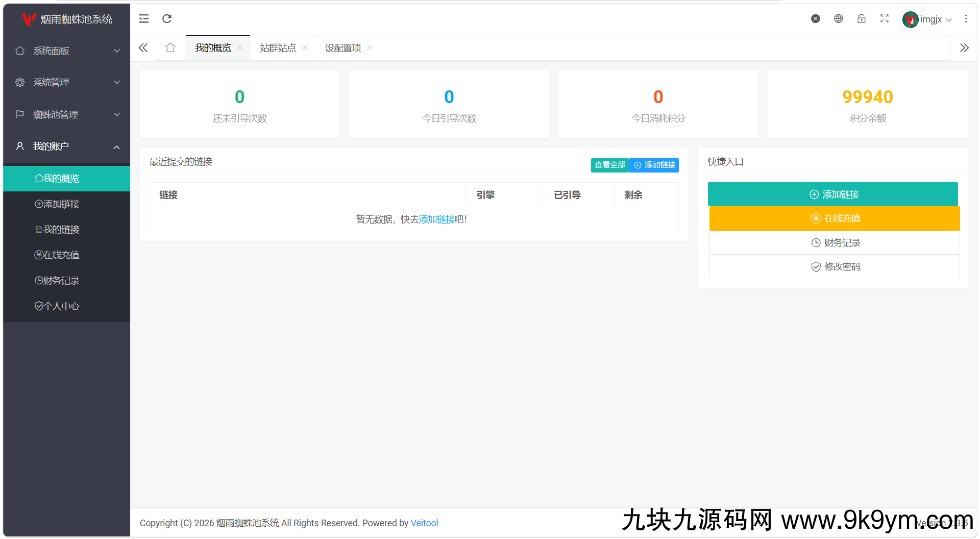Select 个人中心 in the sidebar
980x539 pixels.
[67, 306]
